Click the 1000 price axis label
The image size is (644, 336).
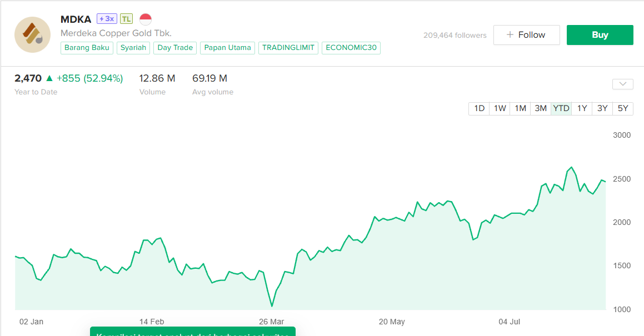click(622, 310)
